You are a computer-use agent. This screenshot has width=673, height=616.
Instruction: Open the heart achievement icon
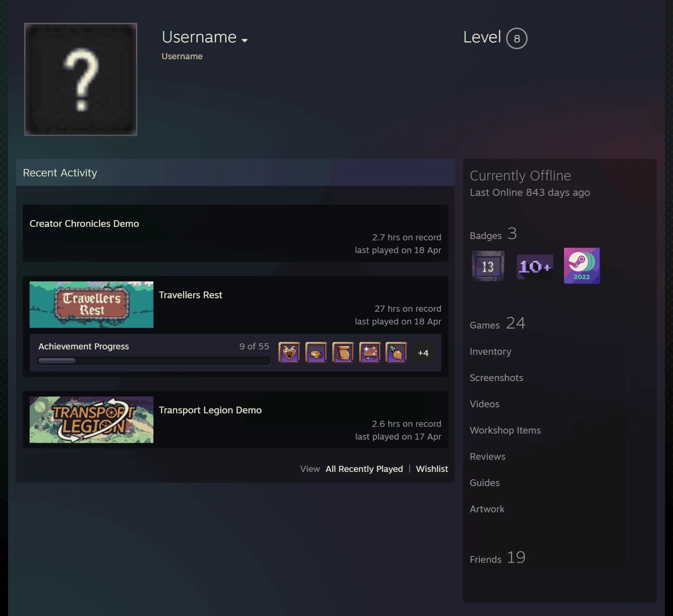pyautogui.click(x=289, y=352)
